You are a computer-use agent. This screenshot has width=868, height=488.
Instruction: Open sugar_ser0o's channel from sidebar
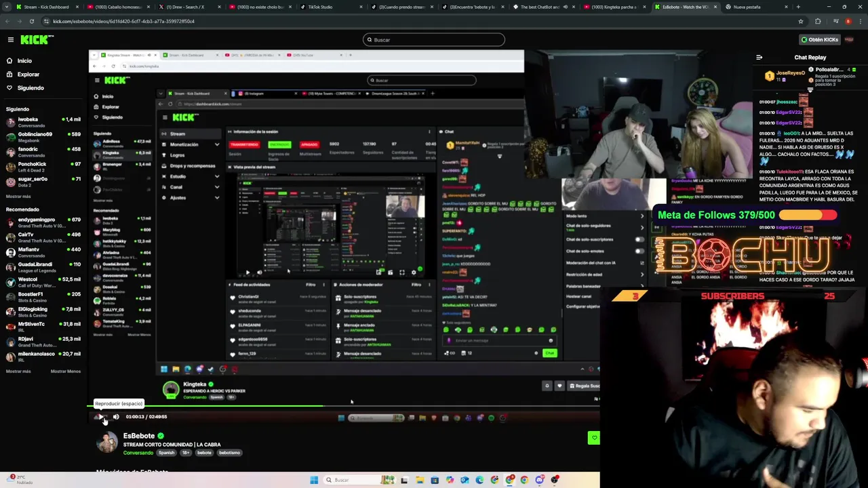point(43,182)
